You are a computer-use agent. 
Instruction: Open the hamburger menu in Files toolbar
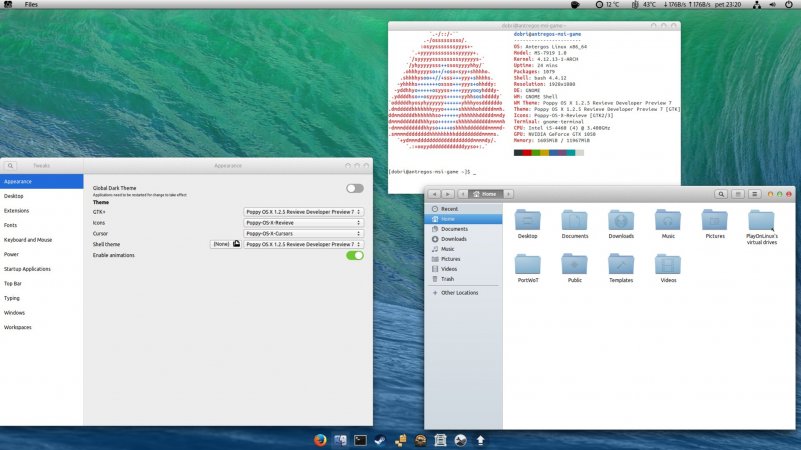pos(755,194)
